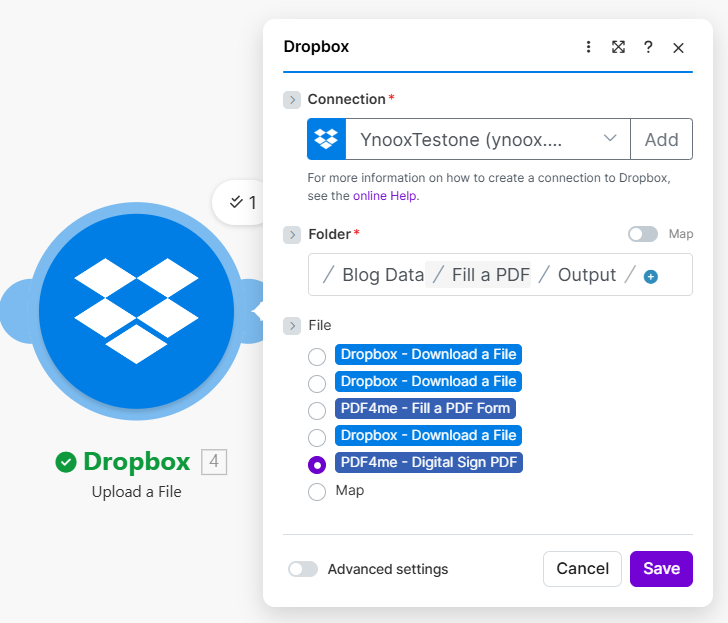
Task: Open the three-dot options menu in dialog header
Action: [588, 47]
